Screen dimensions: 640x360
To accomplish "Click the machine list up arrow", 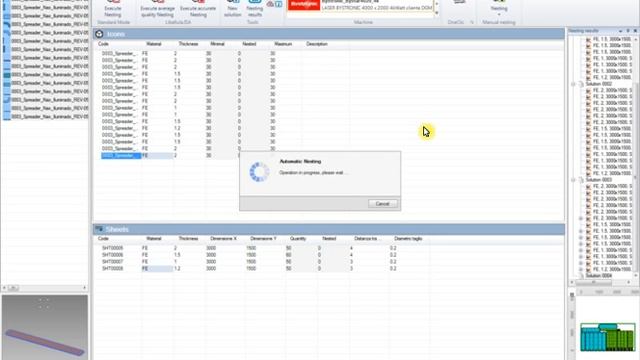I will (436, 3).
